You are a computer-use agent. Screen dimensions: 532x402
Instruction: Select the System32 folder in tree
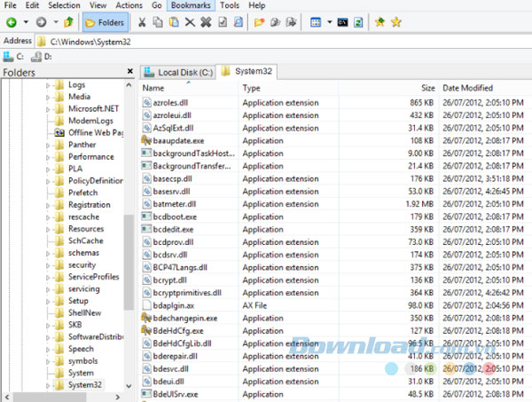pos(85,385)
